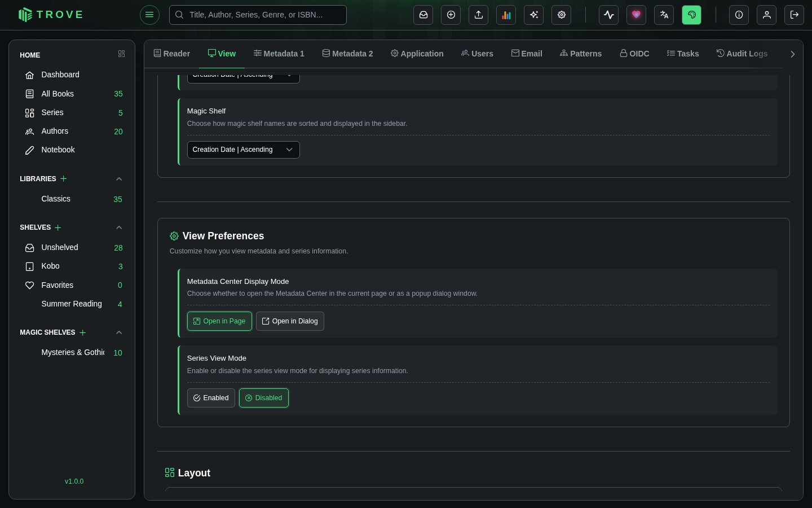Screen dimensions: 812x508
Task: Click the upload book icon
Action: [x=479, y=15]
